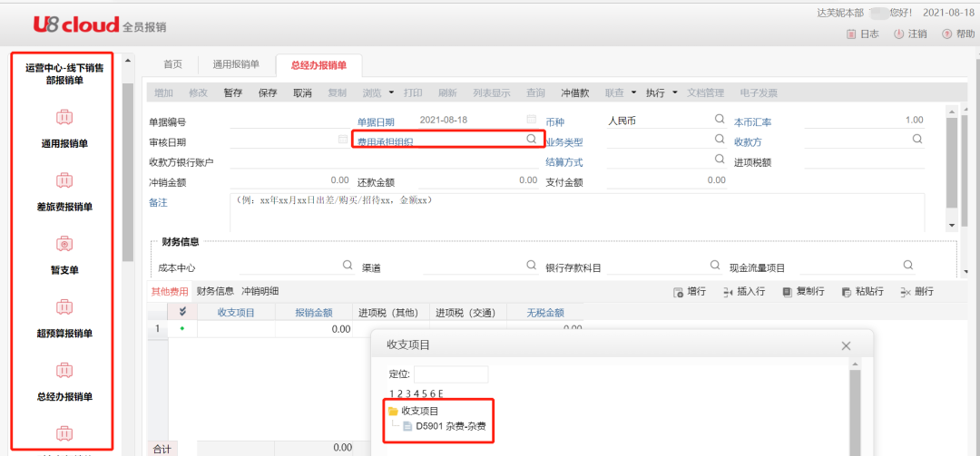Click the 插入行 insert row button

click(x=743, y=292)
